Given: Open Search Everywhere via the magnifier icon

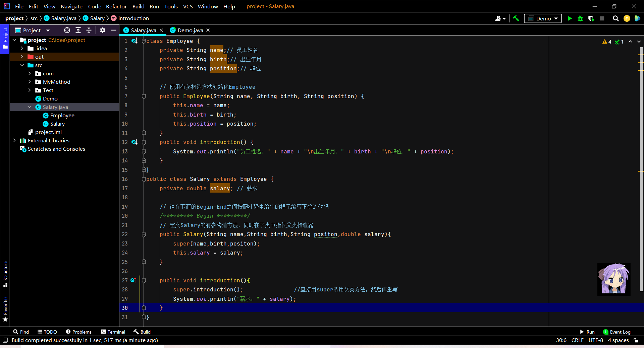Looking at the screenshot, I should 615,18.
